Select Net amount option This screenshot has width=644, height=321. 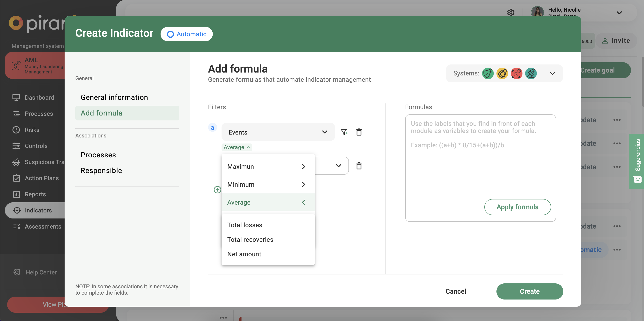tap(244, 254)
